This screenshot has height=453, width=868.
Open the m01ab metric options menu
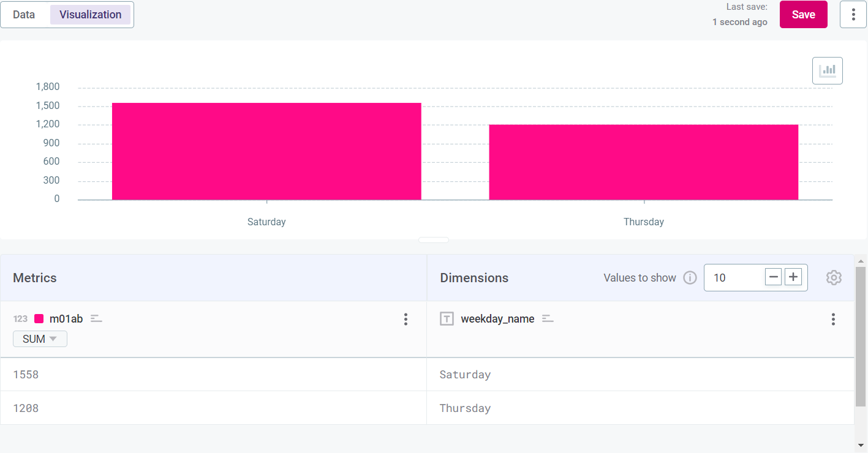(x=406, y=319)
